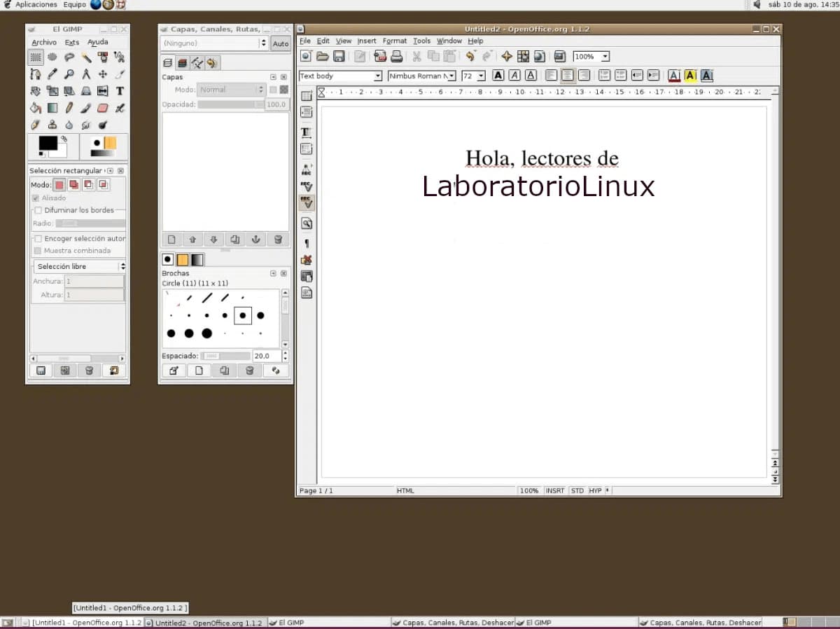Select the Bucket Fill tool

(35, 109)
